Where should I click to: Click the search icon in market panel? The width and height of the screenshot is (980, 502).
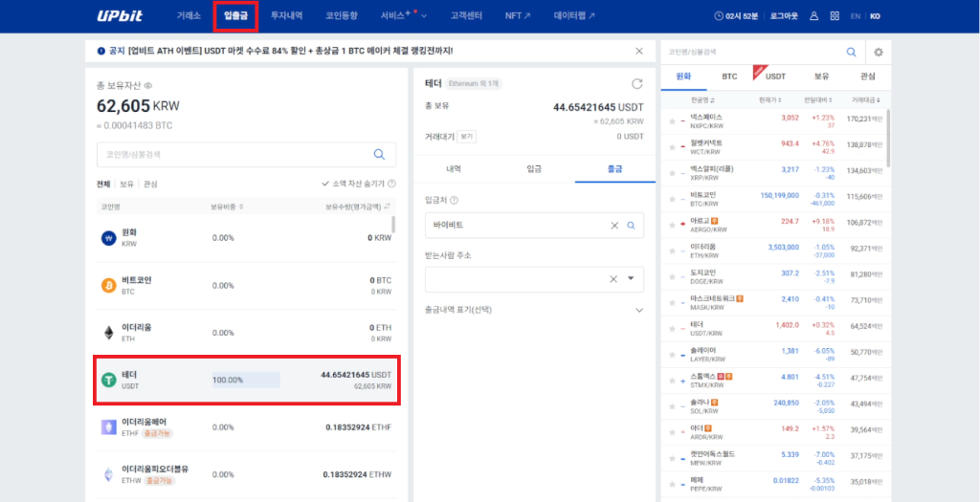[x=851, y=53]
